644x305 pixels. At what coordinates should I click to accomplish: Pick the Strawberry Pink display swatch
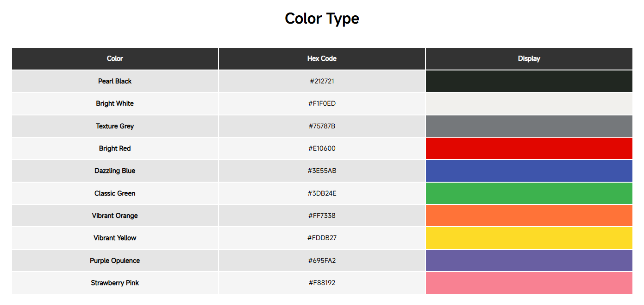[x=529, y=283]
